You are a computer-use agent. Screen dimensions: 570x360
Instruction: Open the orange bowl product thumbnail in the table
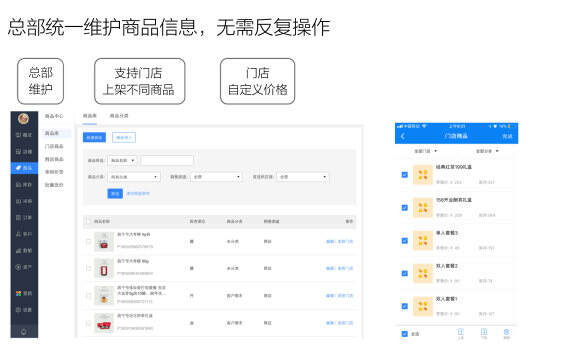click(104, 295)
